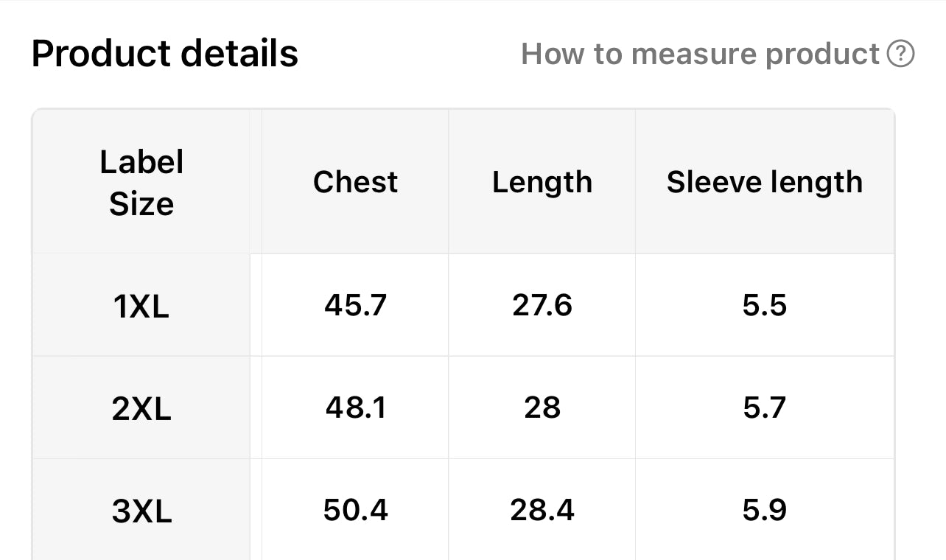
Task: Select the 1XL size row label
Action: click(141, 306)
